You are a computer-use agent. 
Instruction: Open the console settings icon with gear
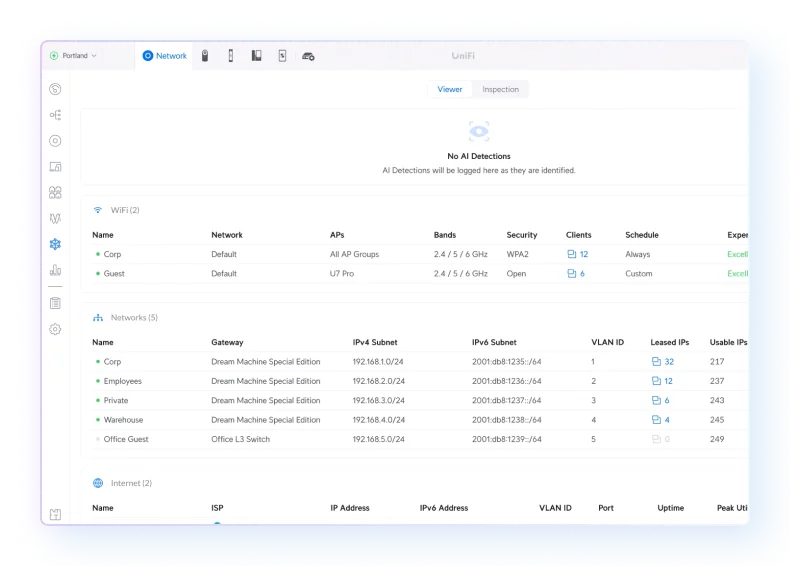click(308, 56)
